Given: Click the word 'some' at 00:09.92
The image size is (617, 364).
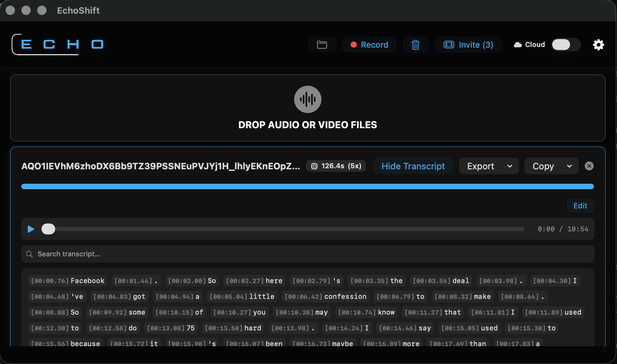Looking at the screenshot, I should [117, 312].
